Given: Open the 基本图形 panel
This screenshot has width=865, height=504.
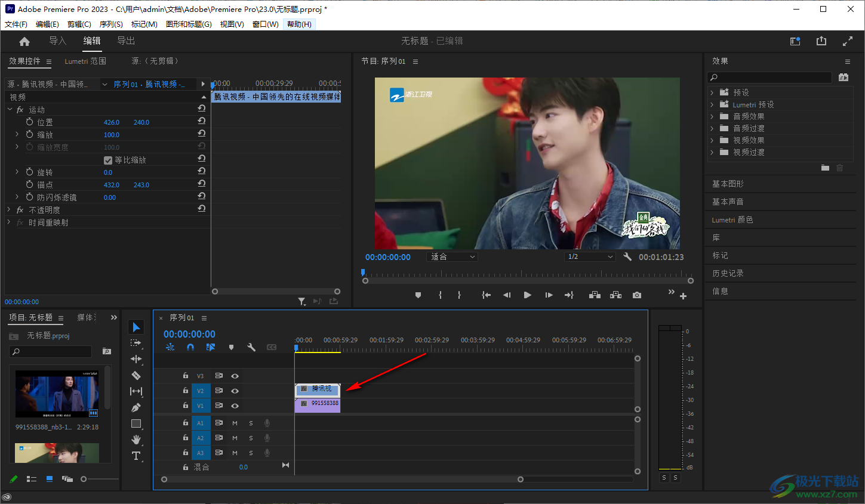Looking at the screenshot, I should point(728,184).
